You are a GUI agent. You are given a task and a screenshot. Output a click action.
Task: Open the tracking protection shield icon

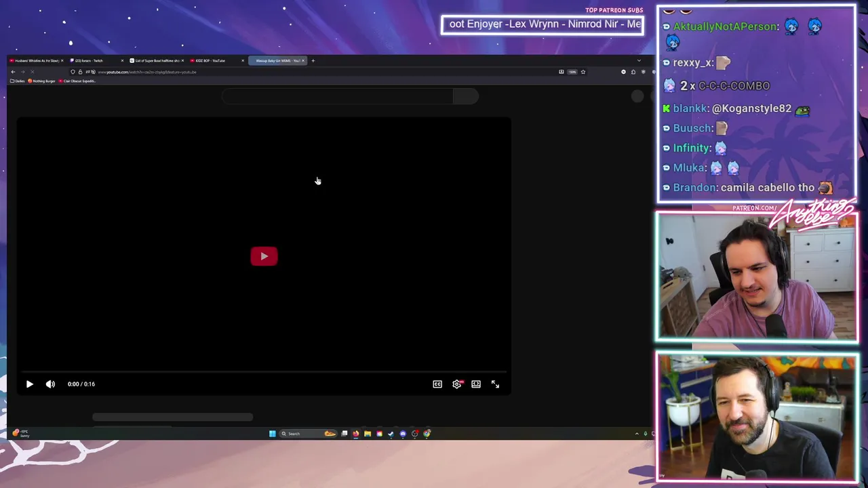(73, 72)
